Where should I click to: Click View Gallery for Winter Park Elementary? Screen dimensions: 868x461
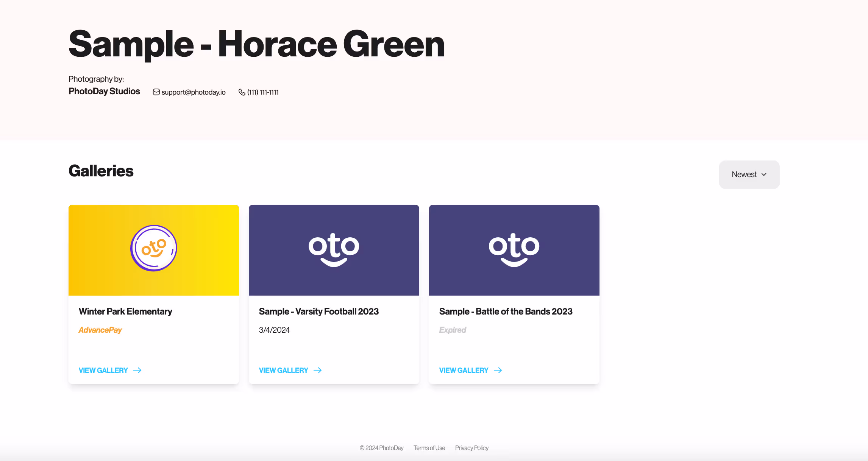click(110, 370)
